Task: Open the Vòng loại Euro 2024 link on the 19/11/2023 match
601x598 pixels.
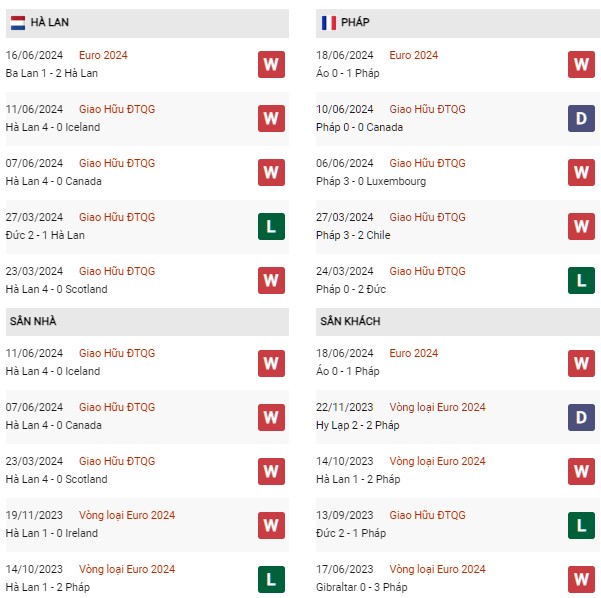Action: (x=127, y=515)
